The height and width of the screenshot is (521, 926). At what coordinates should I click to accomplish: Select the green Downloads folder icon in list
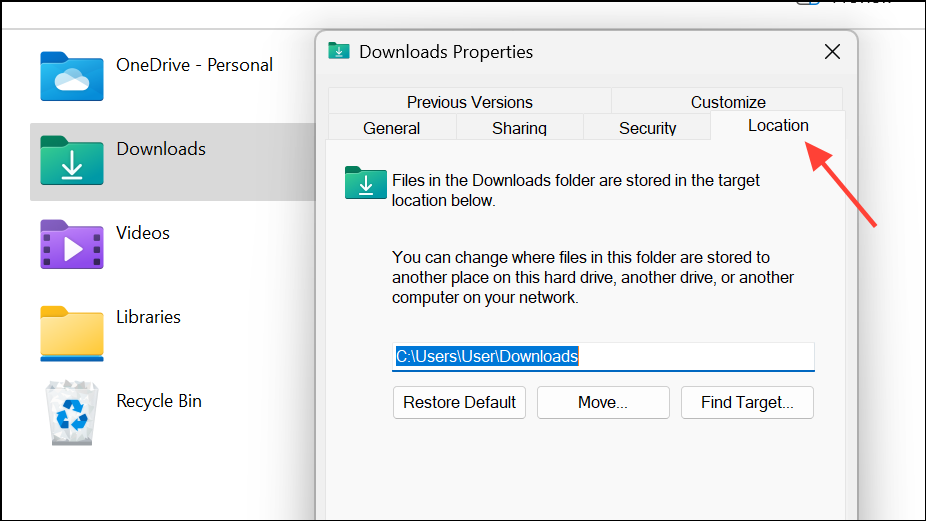coord(71,160)
